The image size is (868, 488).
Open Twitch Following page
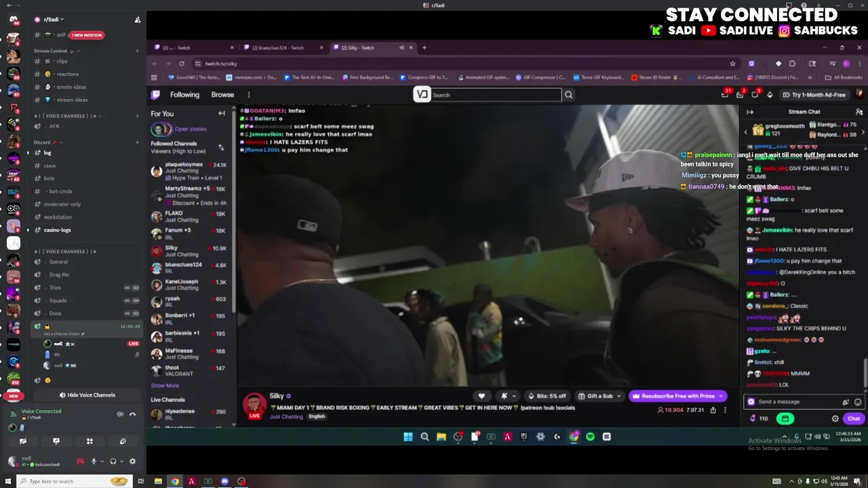pos(184,95)
